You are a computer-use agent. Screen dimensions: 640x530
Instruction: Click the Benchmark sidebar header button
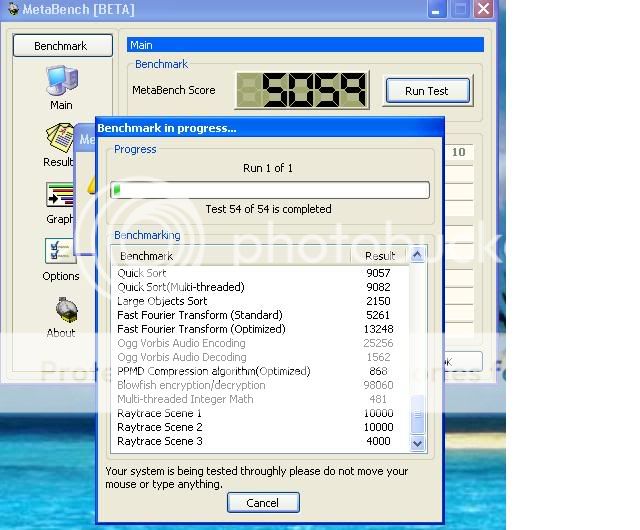60,46
